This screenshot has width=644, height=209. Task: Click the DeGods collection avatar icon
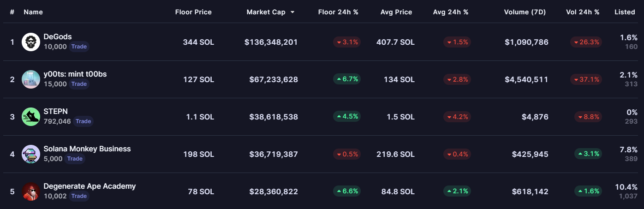pyautogui.click(x=31, y=42)
